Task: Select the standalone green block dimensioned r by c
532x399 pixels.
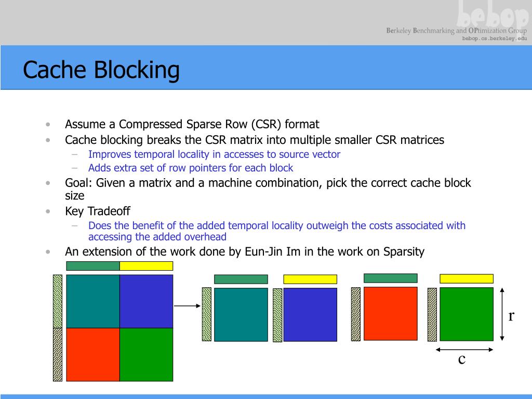Action: (x=467, y=314)
